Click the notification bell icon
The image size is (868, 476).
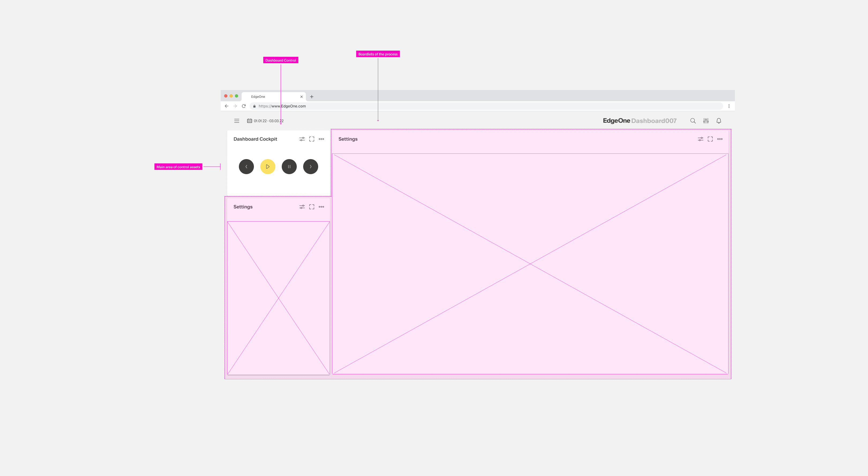coord(719,121)
